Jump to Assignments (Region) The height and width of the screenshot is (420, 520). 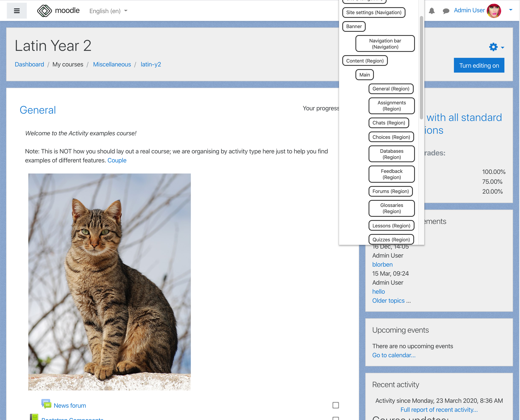(392, 106)
